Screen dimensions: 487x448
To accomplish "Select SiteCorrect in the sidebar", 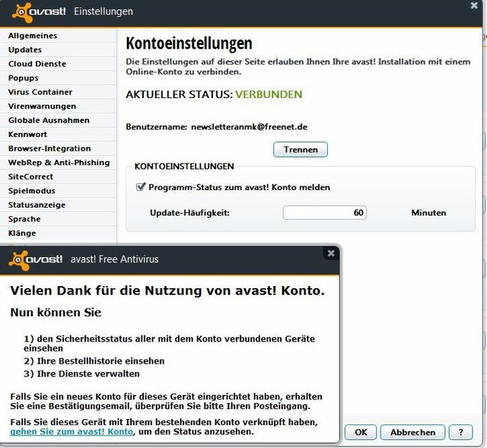I will (58, 176).
